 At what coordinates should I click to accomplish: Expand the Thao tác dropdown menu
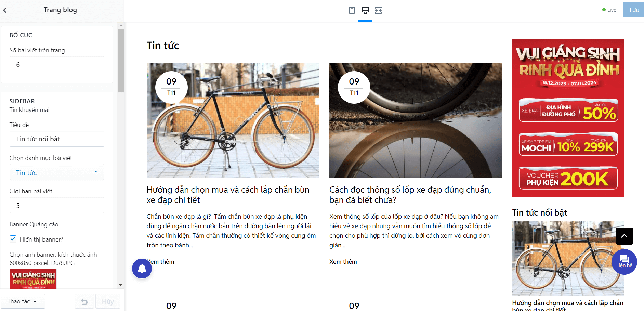pos(23,301)
